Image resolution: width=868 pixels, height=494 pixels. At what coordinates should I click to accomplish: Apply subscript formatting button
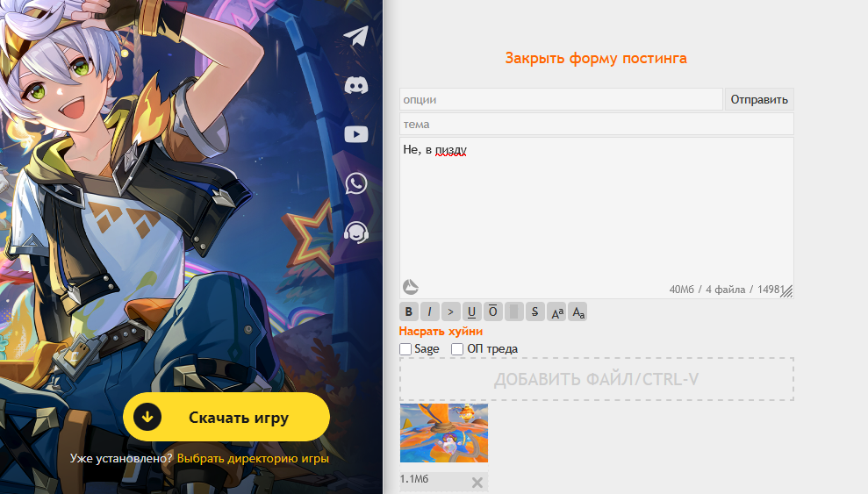pos(577,312)
